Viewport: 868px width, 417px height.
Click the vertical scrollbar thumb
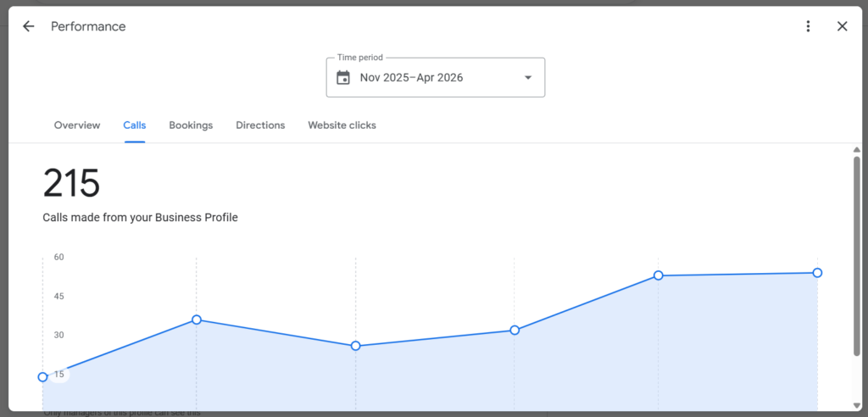click(856, 256)
